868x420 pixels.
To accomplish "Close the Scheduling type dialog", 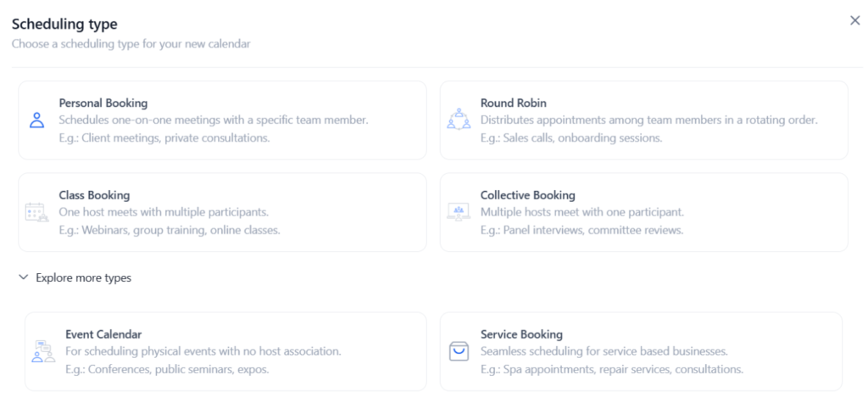I will [854, 20].
